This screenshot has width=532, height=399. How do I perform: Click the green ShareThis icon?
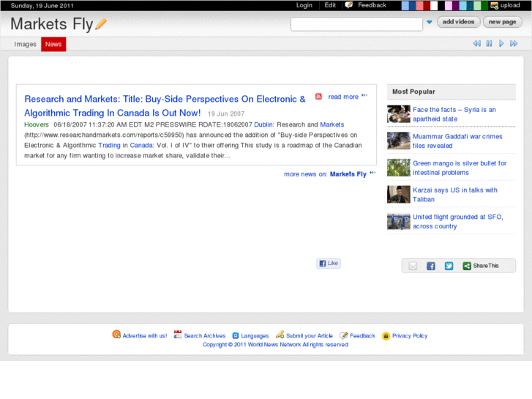(467, 266)
